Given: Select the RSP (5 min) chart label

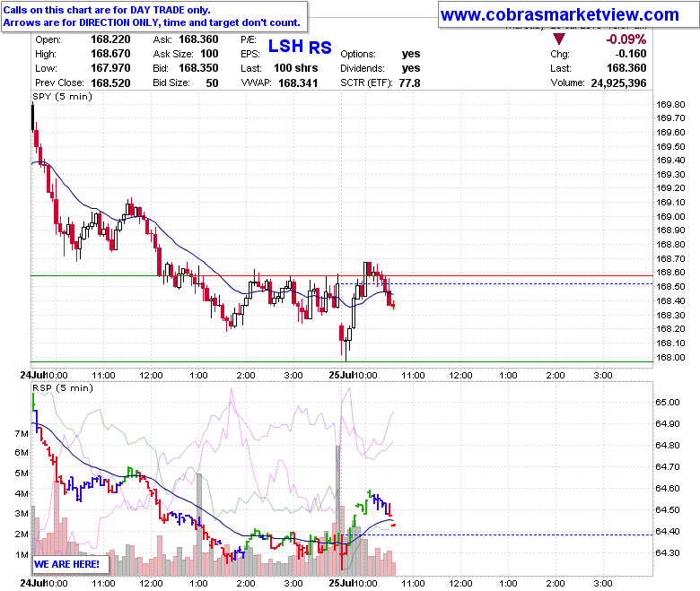Looking at the screenshot, I should pos(63,388).
